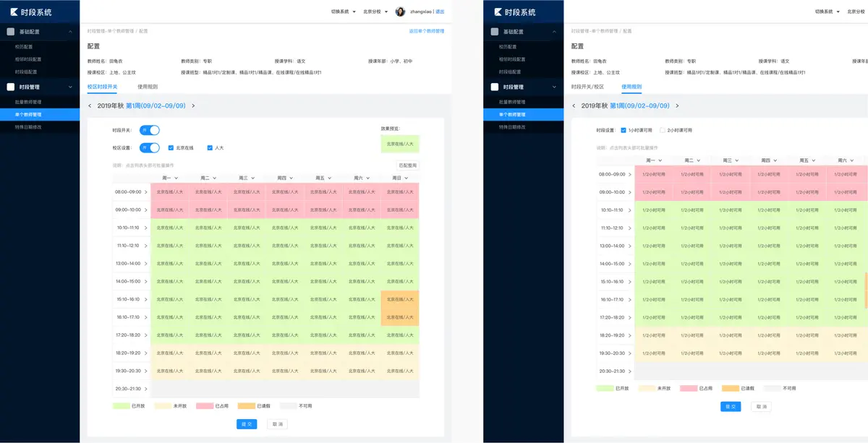Toggle the 校区设置 switch
Viewport: 868px width, 443px height.
click(150, 147)
